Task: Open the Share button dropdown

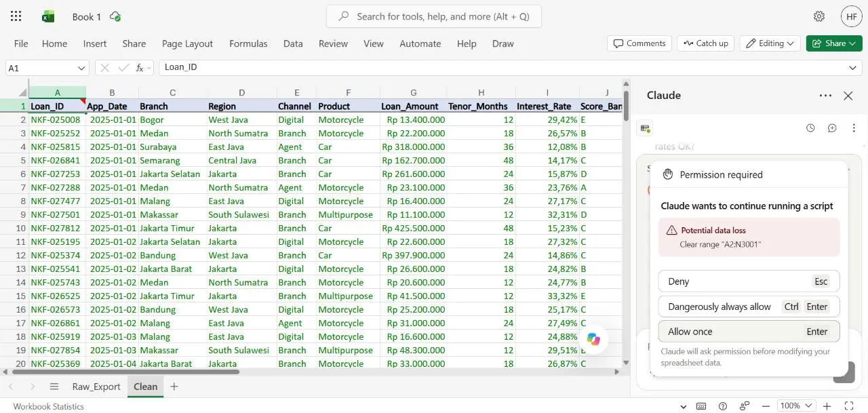Action: 852,43
